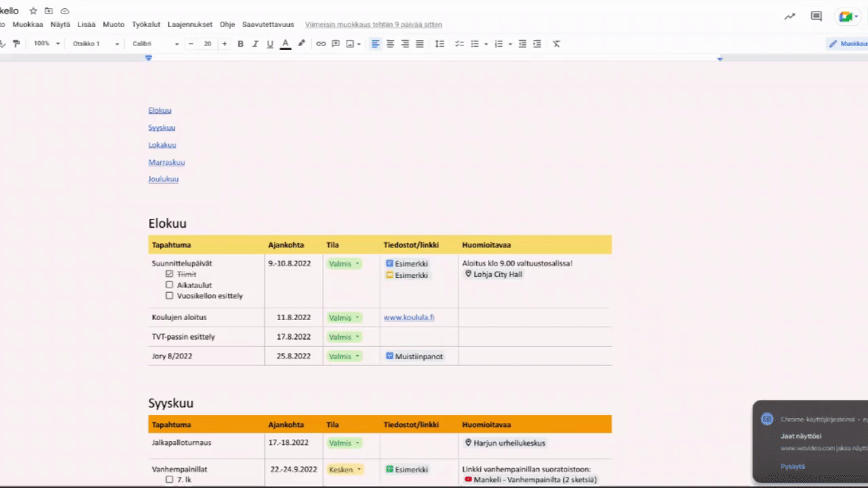Toggle bold formatting in the toolbar
This screenshot has width=868, height=488.
point(240,44)
